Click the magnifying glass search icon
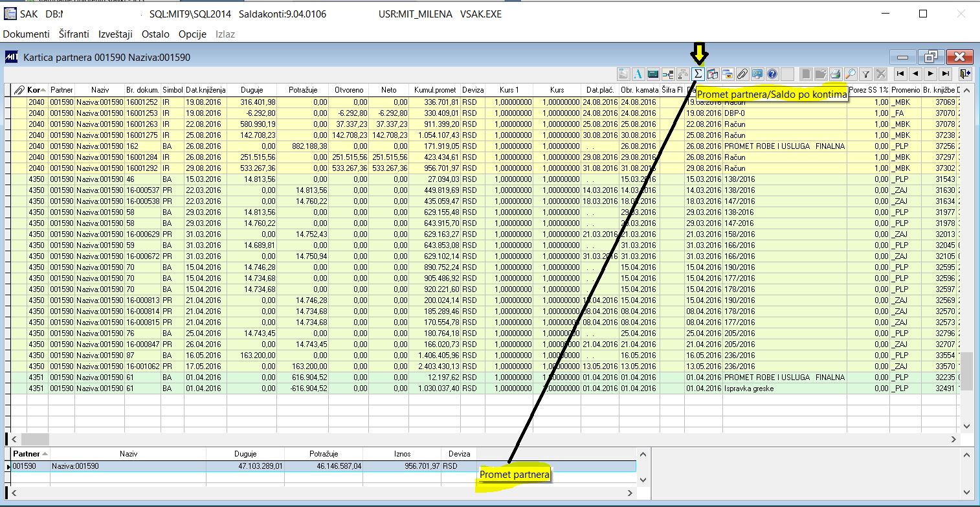 click(x=851, y=74)
